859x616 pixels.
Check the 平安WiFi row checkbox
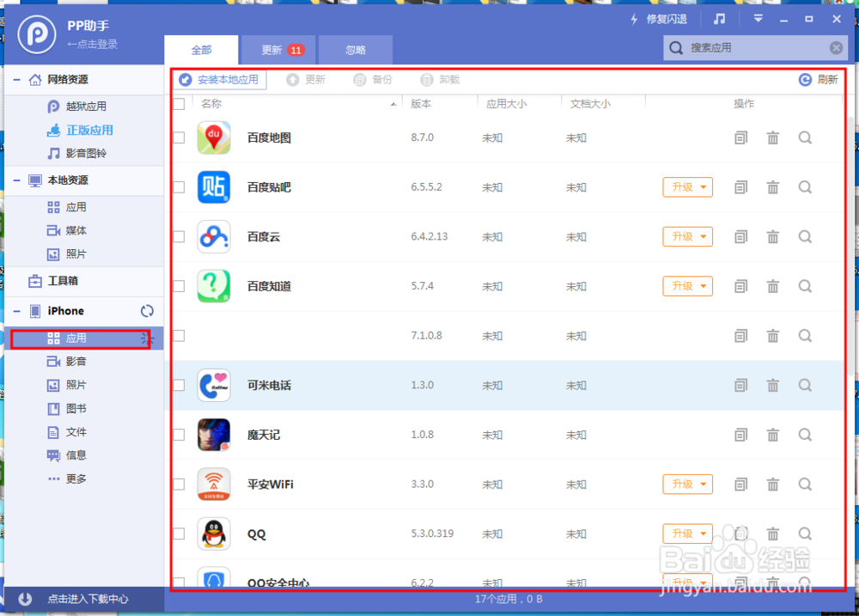[x=180, y=485]
